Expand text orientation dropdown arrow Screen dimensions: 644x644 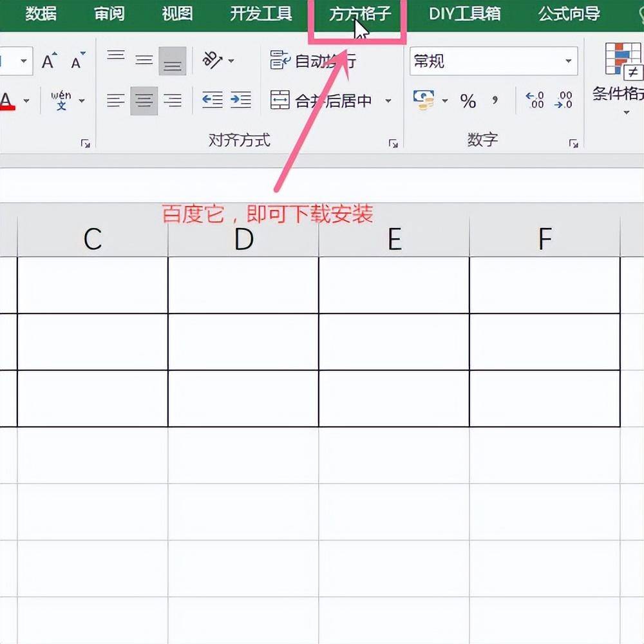(x=231, y=61)
